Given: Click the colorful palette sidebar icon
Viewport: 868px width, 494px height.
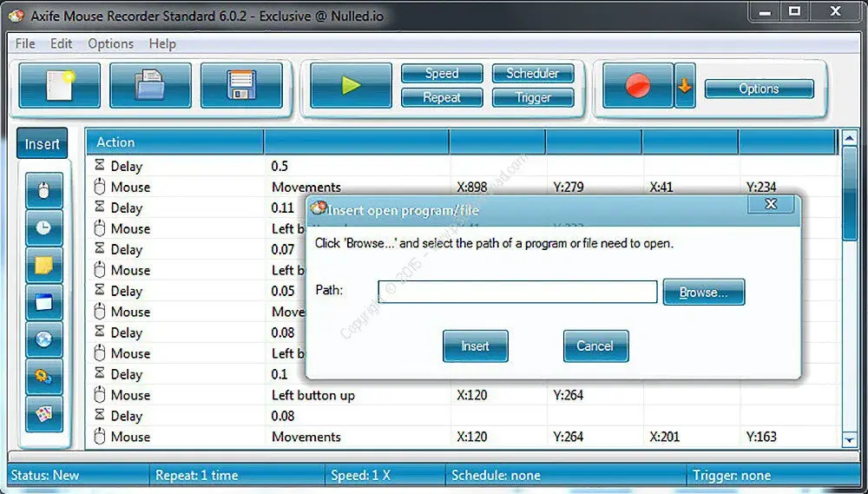Looking at the screenshot, I should point(43,414).
